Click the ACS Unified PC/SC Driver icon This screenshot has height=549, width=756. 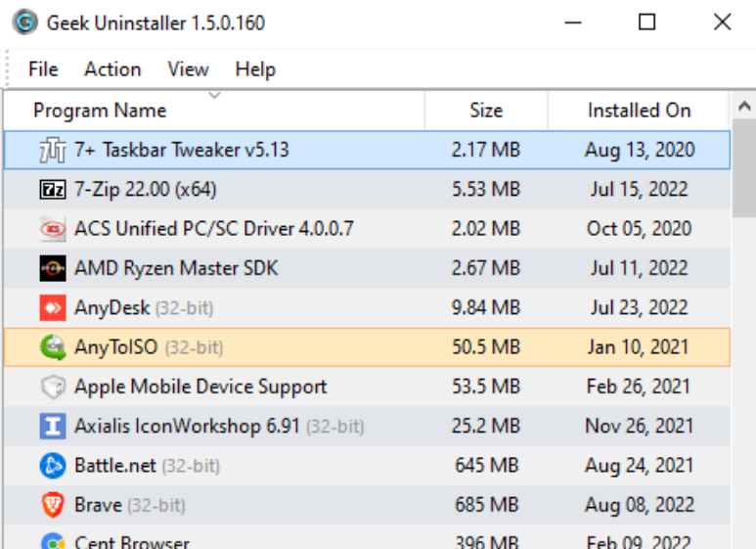click(x=53, y=229)
